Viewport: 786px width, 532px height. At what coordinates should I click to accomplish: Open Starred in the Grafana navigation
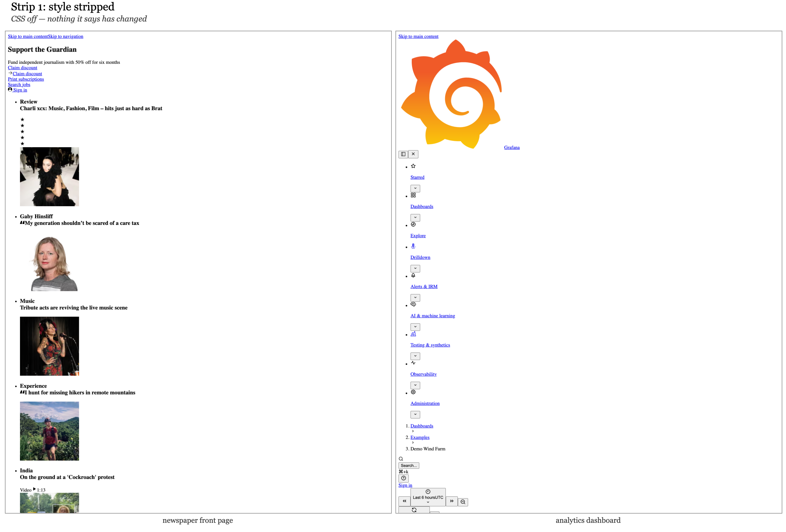417,177
